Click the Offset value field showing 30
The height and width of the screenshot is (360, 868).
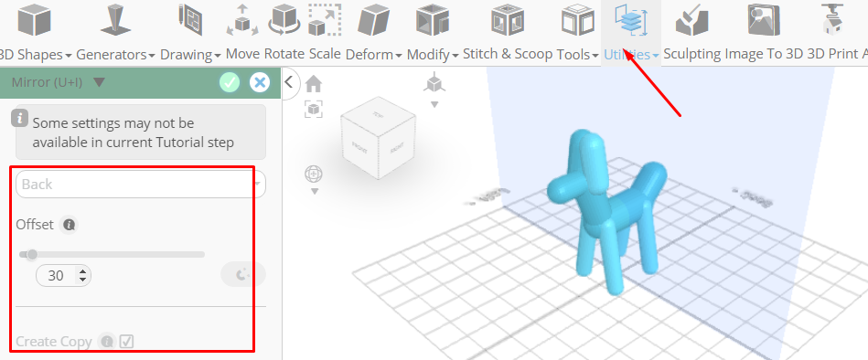click(63, 275)
